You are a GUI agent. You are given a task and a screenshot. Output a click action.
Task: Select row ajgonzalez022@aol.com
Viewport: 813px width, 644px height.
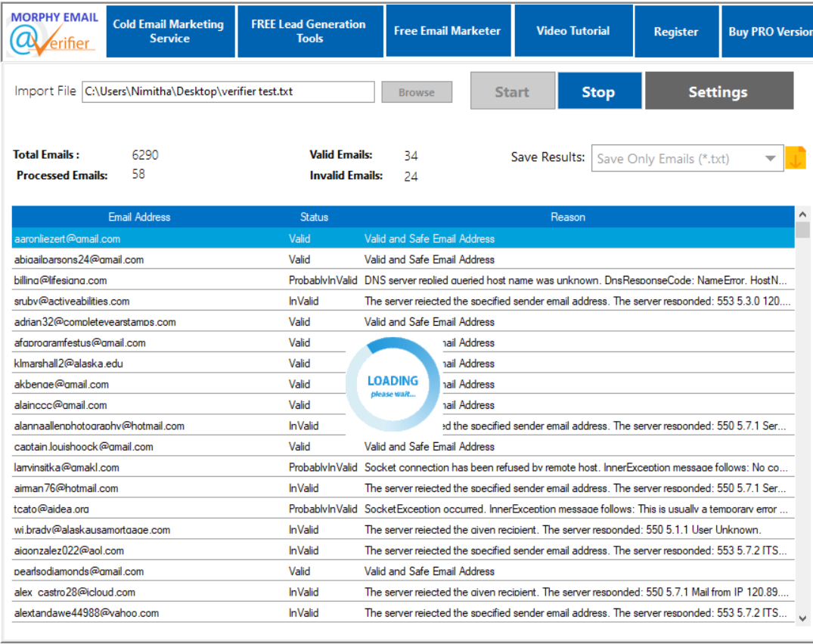tap(403, 550)
